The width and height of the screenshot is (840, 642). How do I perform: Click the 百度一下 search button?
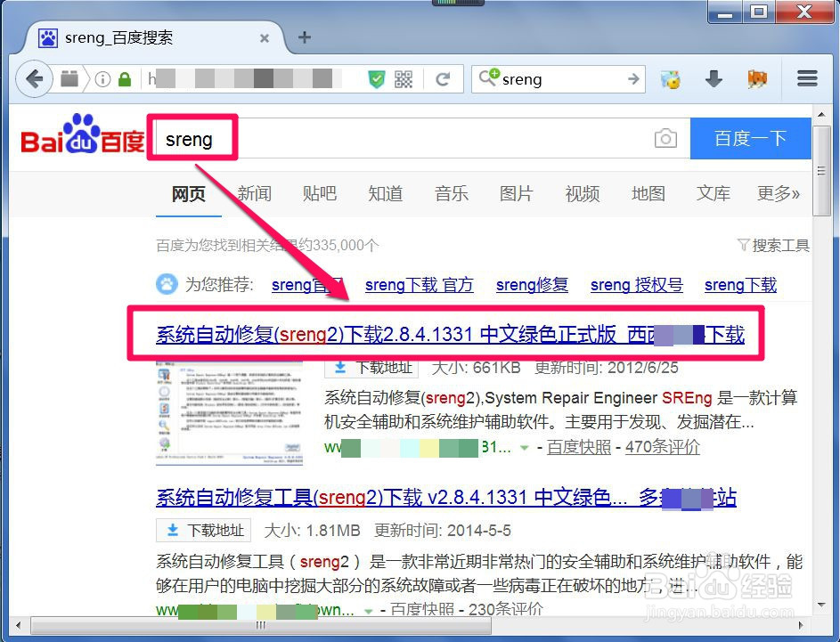tap(750, 139)
